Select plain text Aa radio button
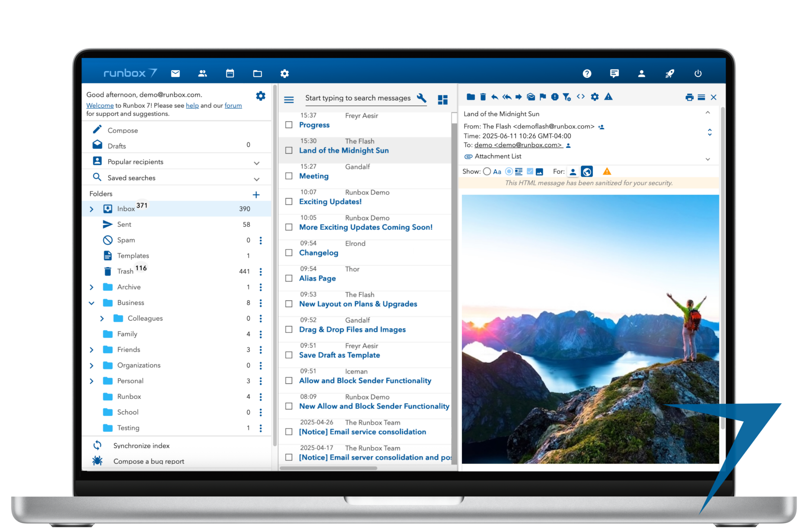This screenshot has width=808, height=532. click(487, 172)
